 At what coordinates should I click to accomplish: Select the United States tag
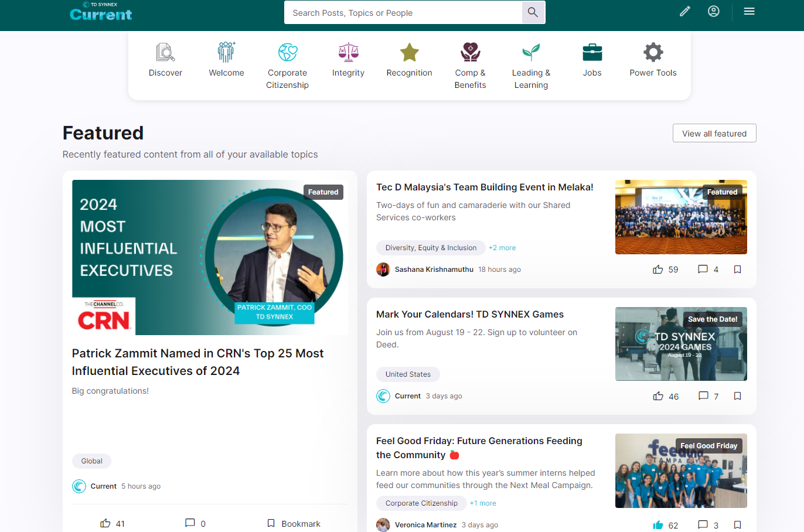pos(408,374)
